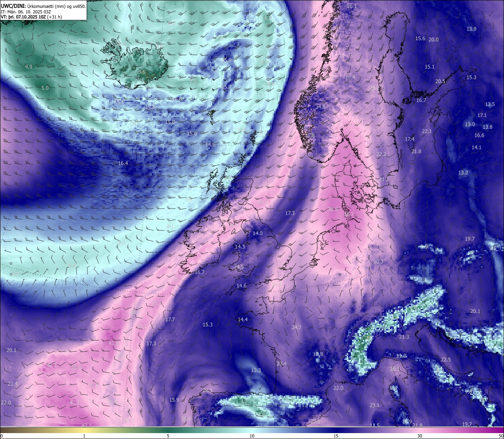Click the 13.9 value label
504x439 pixels.
pos(471,29)
